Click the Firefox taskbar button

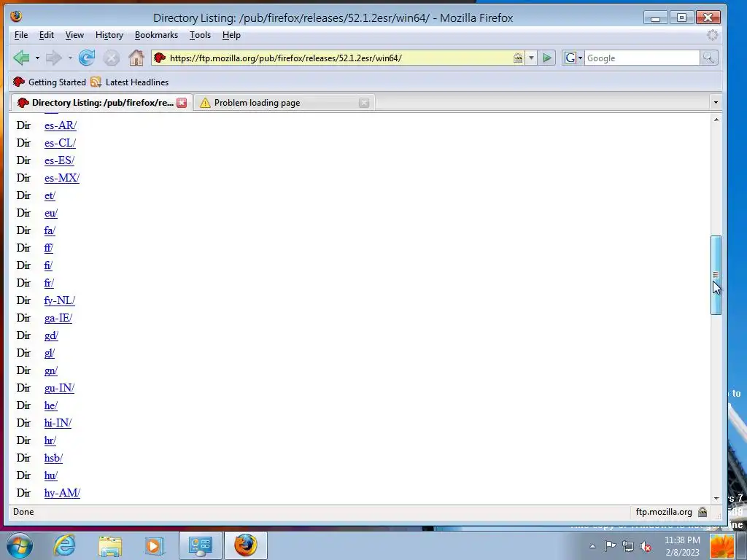click(245, 545)
